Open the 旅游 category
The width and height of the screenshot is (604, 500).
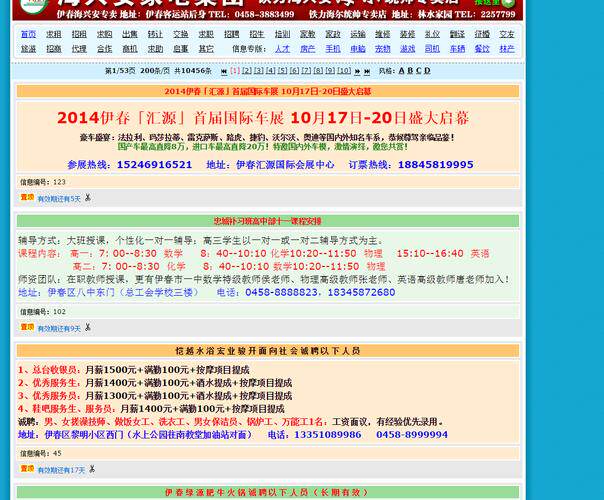coord(28,49)
